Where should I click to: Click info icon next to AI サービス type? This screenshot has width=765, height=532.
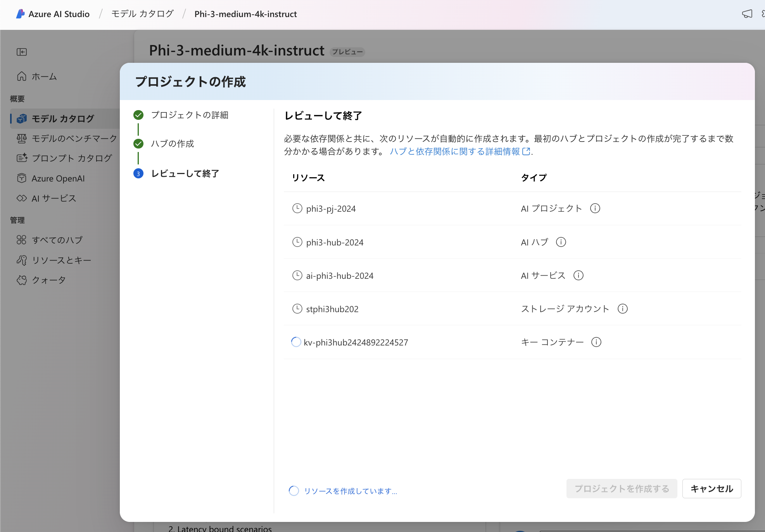578,276
